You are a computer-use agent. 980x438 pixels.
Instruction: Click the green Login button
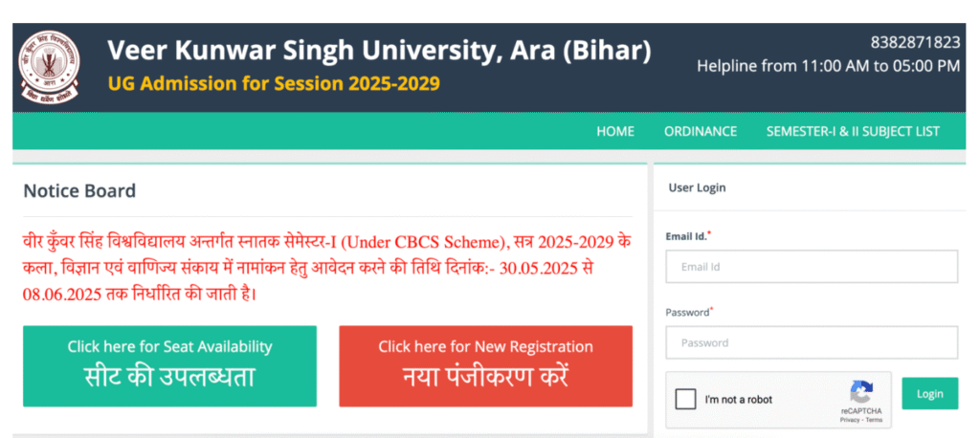point(929,394)
